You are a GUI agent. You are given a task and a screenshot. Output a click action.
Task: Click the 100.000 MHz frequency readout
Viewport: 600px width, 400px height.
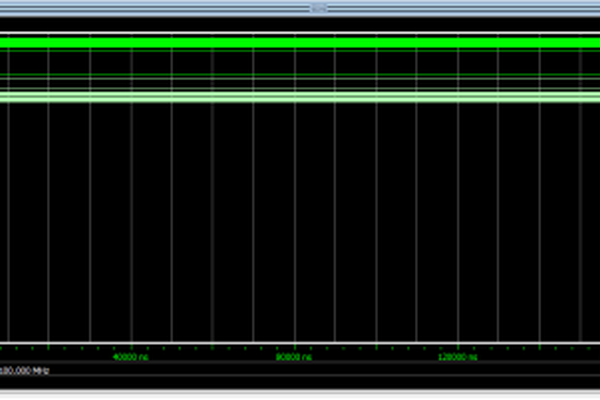point(24,371)
